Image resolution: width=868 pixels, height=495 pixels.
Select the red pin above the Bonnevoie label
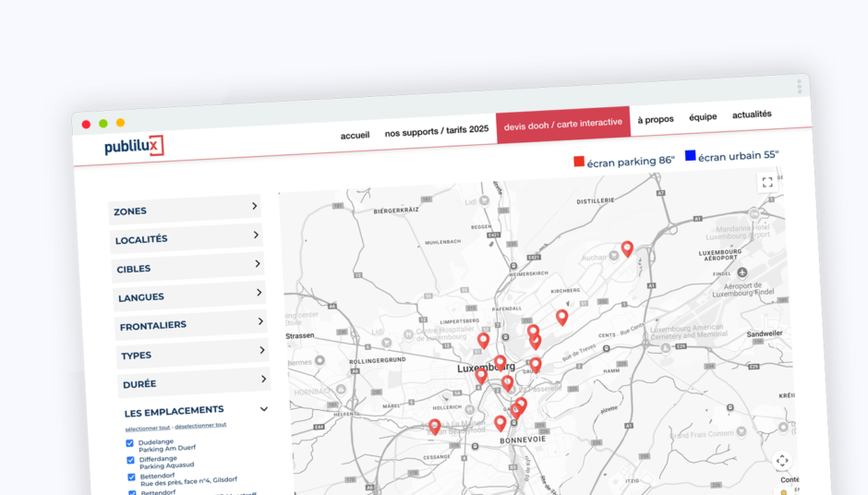click(x=500, y=424)
